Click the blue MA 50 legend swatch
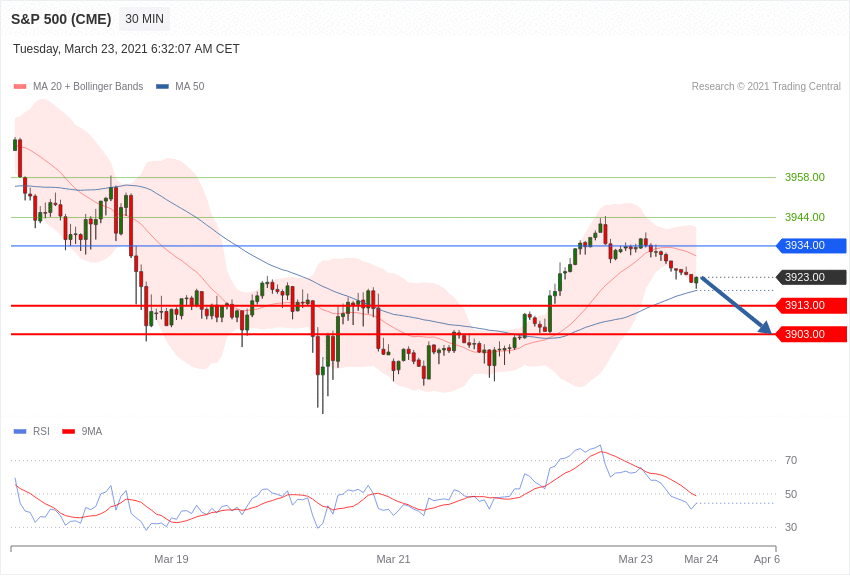Screen dimensions: 850x576 click(162, 87)
